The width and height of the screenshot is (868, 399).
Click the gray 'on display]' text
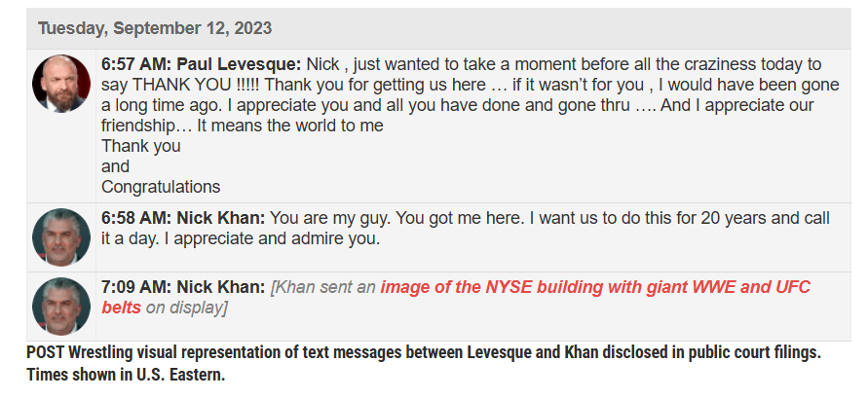coord(187,308)
